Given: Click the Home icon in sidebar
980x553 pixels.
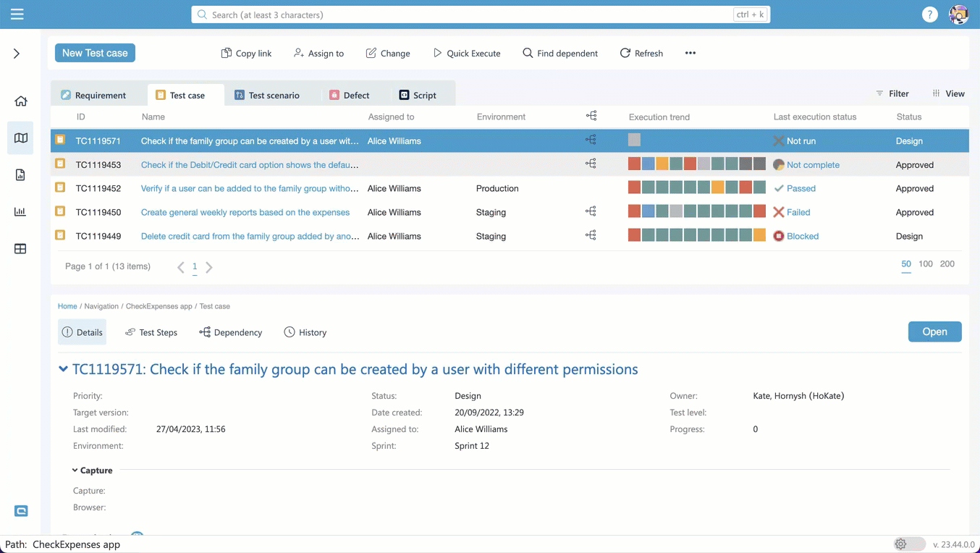Looking at the screenshot, I should tap(20, 101).
